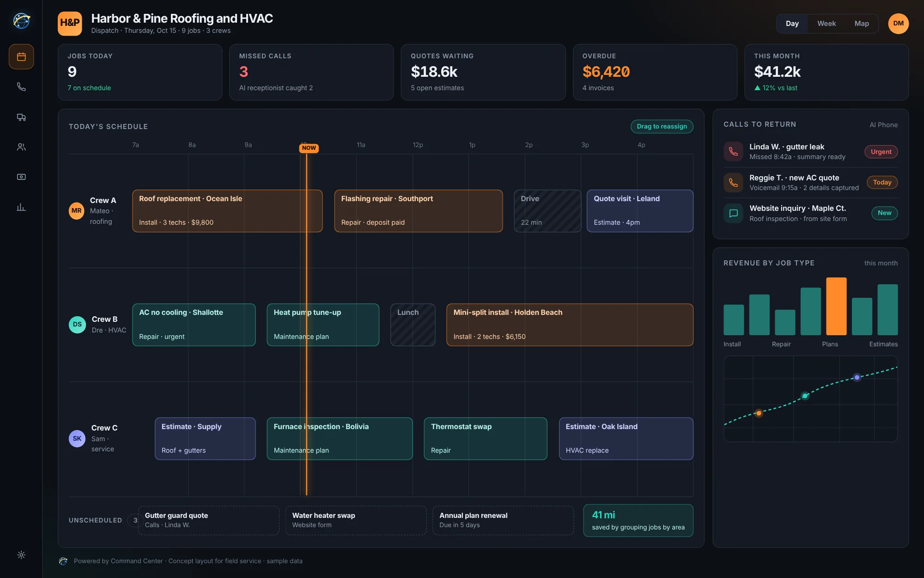The height and width of the screenshot is (578, 924).
Task: Open the Overdue $6,420 stat card
Action: [x=655, y=72]
